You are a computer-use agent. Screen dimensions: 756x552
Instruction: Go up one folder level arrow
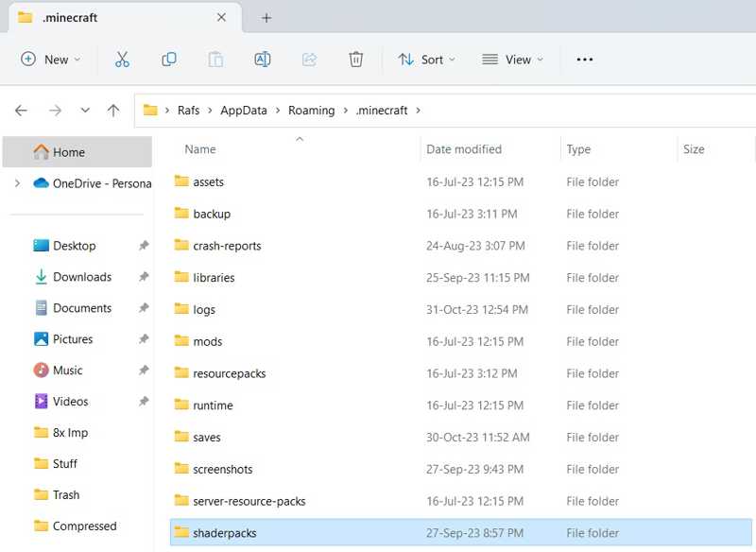pyautogui.click(x=113, y=111)
